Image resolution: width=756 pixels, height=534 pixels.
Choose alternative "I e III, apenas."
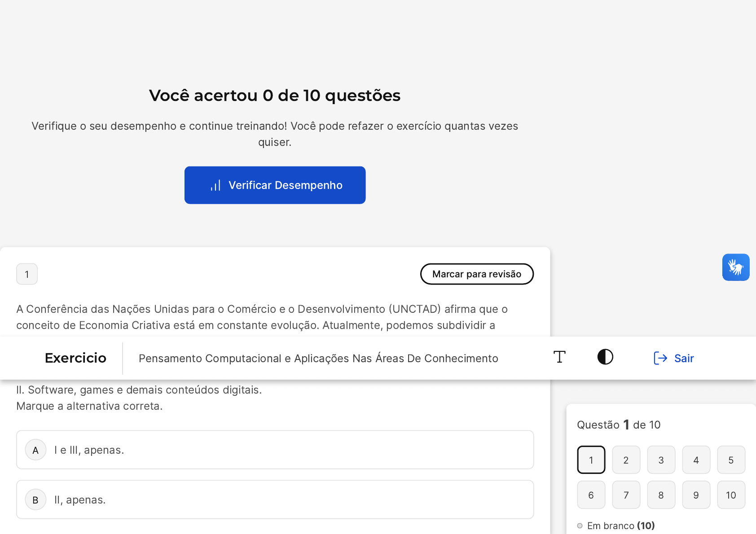(89, 450)
